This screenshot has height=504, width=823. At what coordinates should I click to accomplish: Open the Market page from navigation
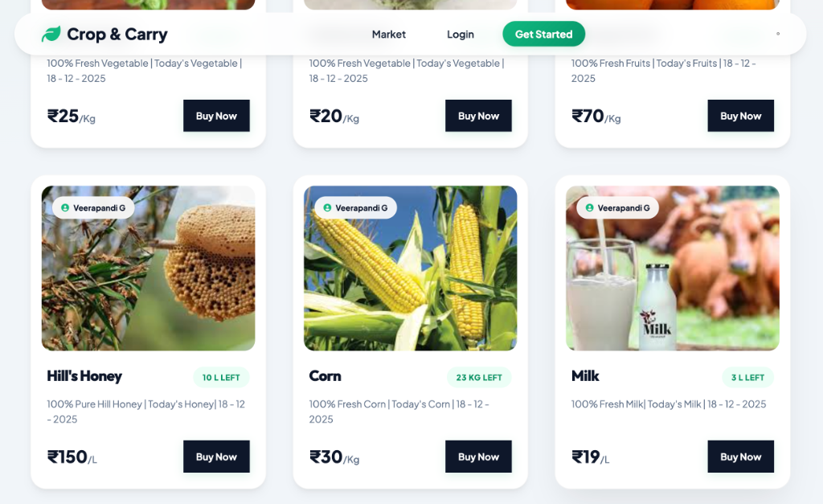coord(388,35)
